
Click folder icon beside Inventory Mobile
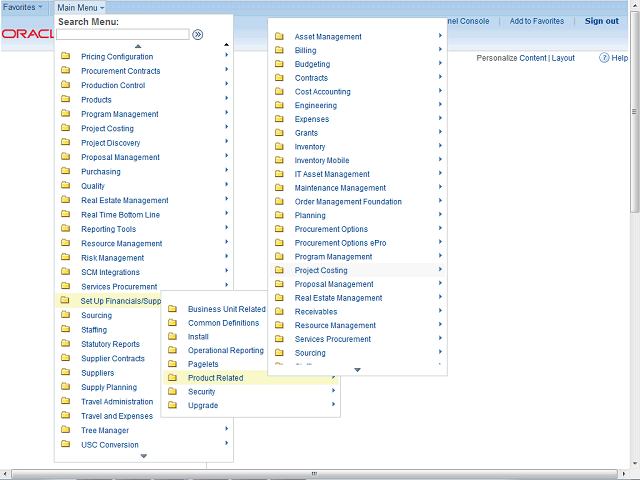(279, 160)
